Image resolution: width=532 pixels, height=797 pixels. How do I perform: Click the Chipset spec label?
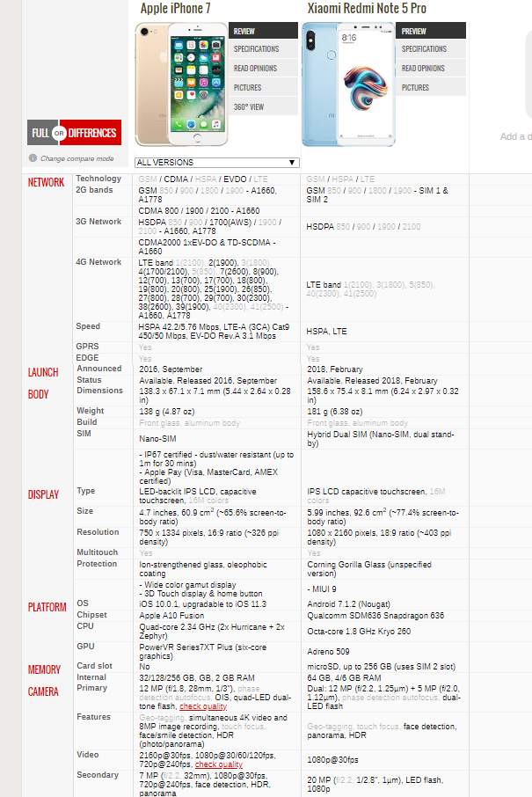click(x=92, y=615)
